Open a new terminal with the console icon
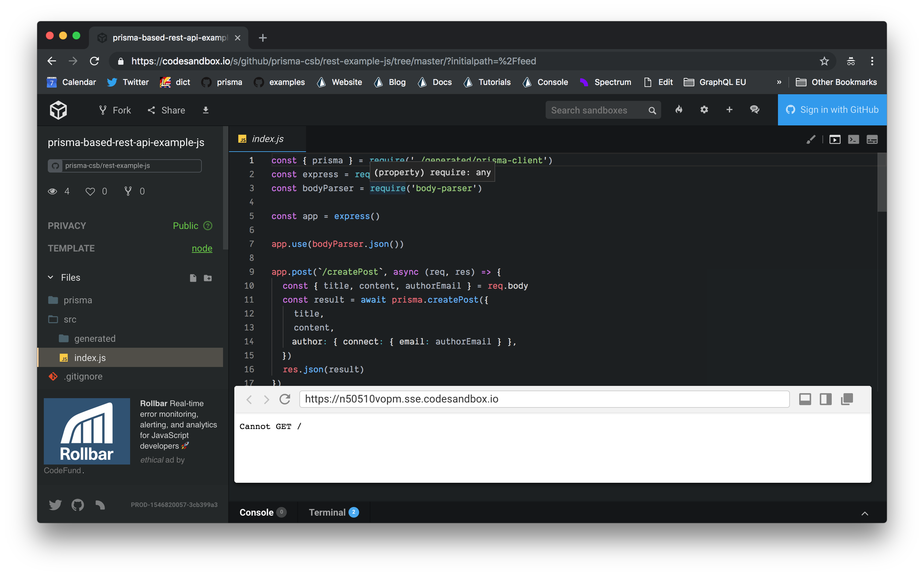This screenshot has height=576, width=924. tap(854, 139)
